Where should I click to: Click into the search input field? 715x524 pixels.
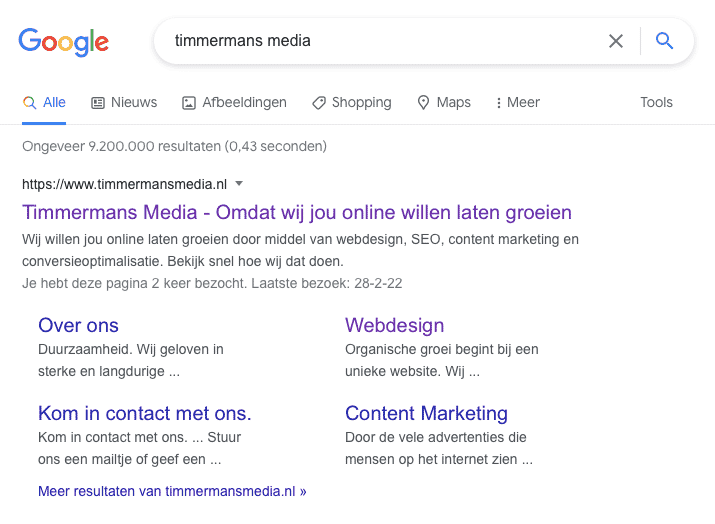tap(380, 41)
